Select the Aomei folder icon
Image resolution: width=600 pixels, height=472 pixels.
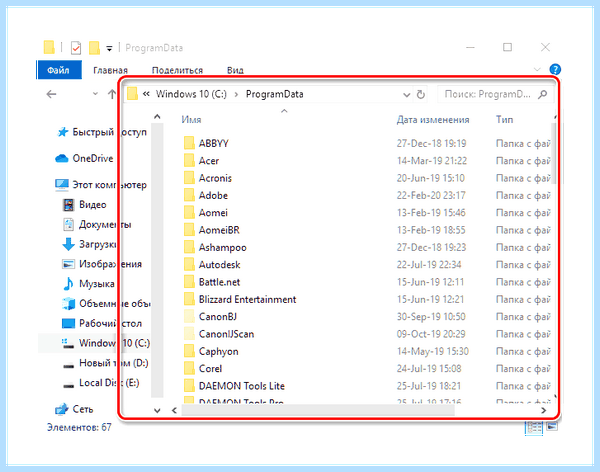[x=189, y=212]
